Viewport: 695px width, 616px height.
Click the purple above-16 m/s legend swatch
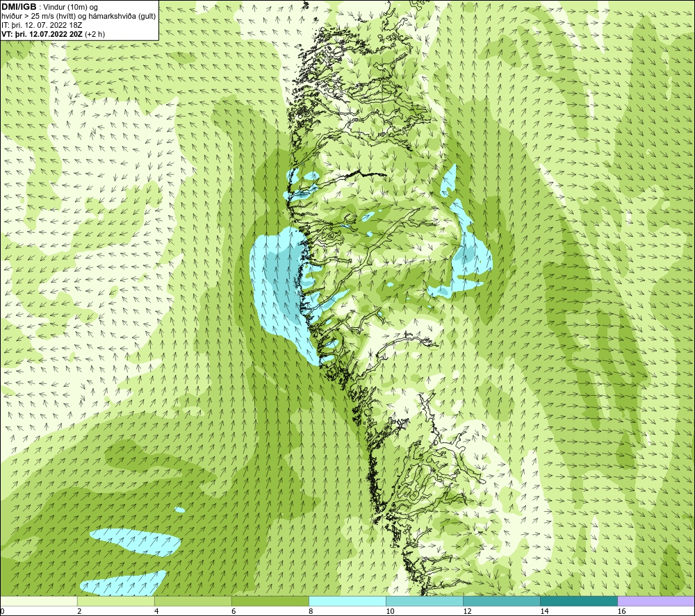[x=656, y=601]
